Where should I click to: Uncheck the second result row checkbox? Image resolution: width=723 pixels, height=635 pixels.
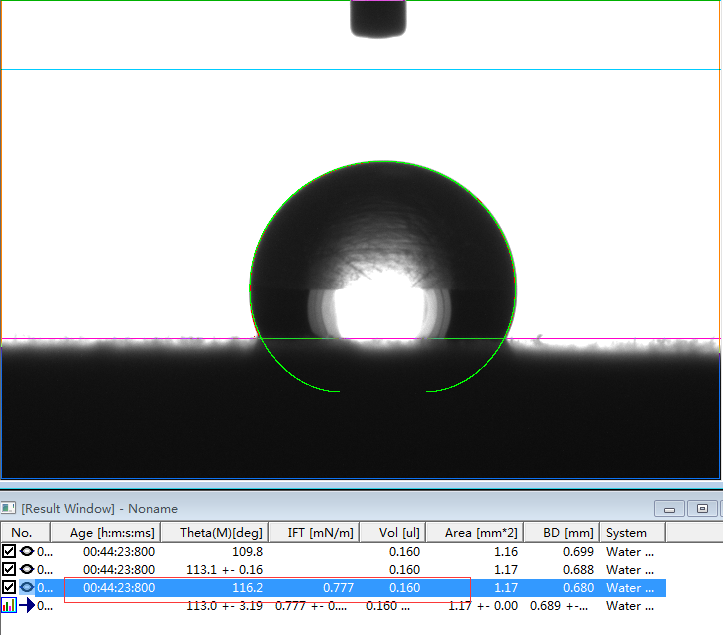[x=9, y=569]
